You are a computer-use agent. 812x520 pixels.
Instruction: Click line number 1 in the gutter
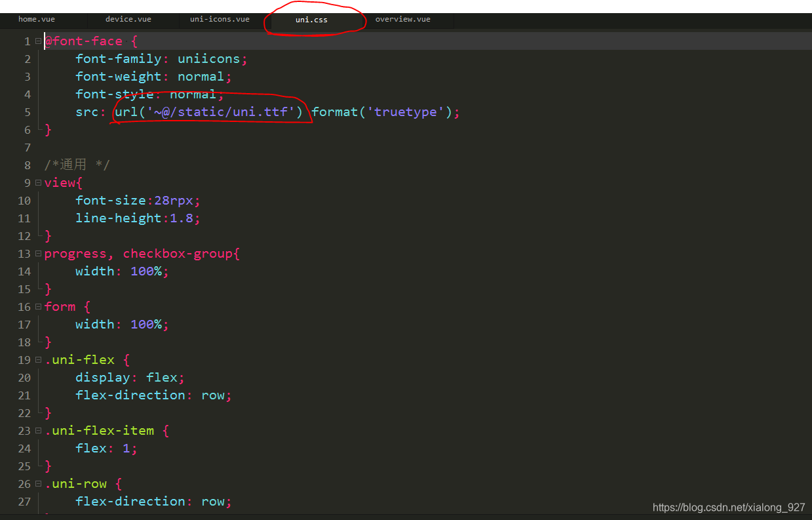(28, 41)
